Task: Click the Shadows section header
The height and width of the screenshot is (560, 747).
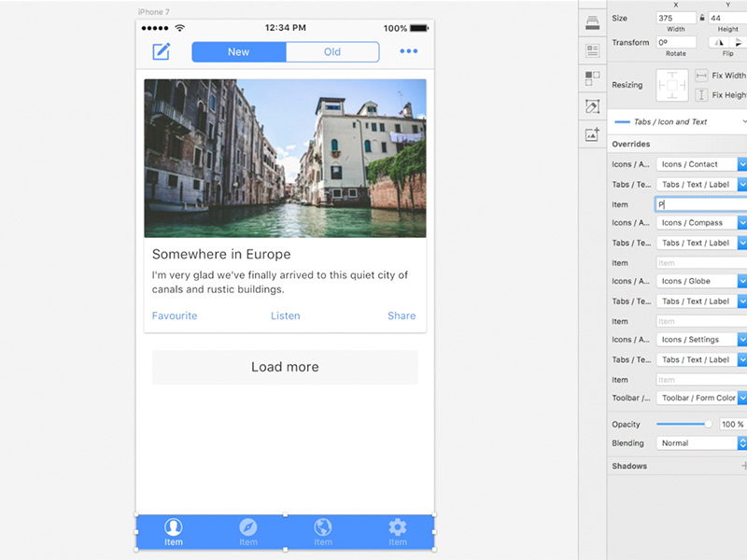Action: [x=629, y=466]
